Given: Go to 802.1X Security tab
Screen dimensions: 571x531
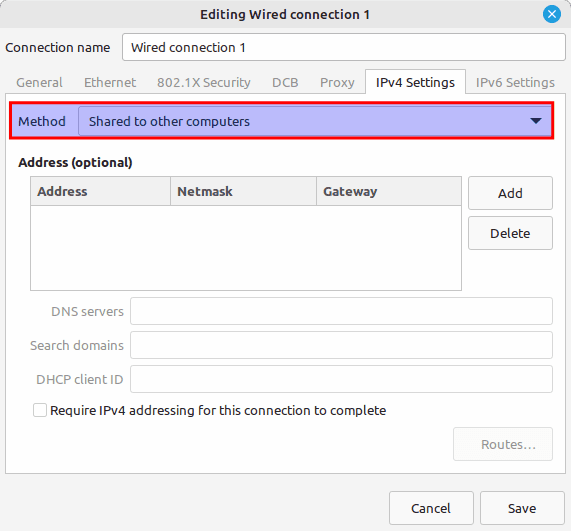Looking at the screenshot, I should [204, 82].
